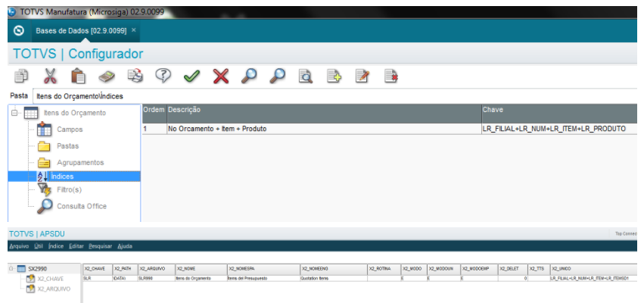644x303 pixels.
Task: Click the Descrição column header
Action: coord(324,114)
